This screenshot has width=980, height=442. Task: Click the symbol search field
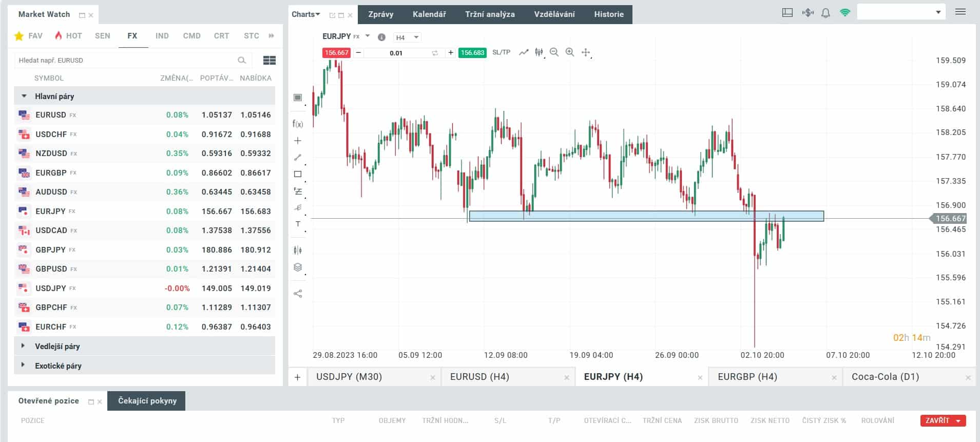coord(126,61)
